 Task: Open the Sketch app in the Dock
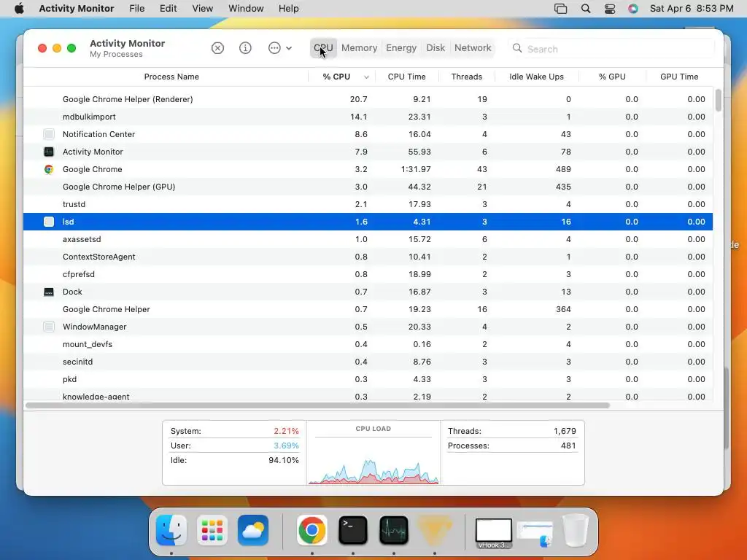point(435,530)
